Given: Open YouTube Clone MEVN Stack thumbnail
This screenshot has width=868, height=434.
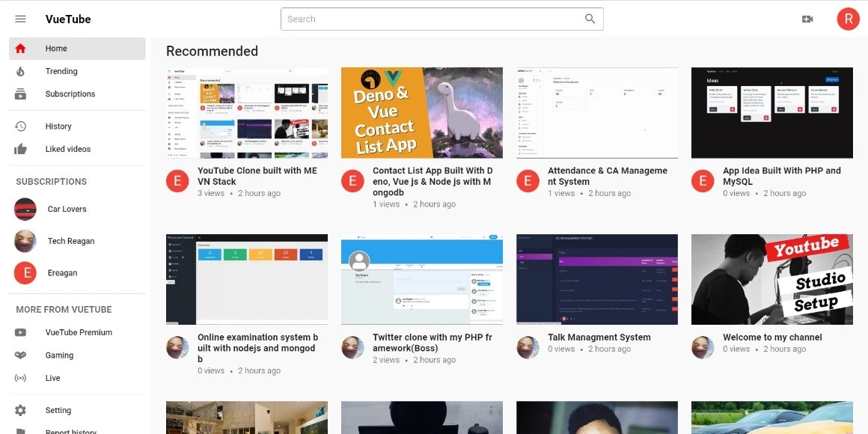Looking at the screenshot, I should 247,113.
